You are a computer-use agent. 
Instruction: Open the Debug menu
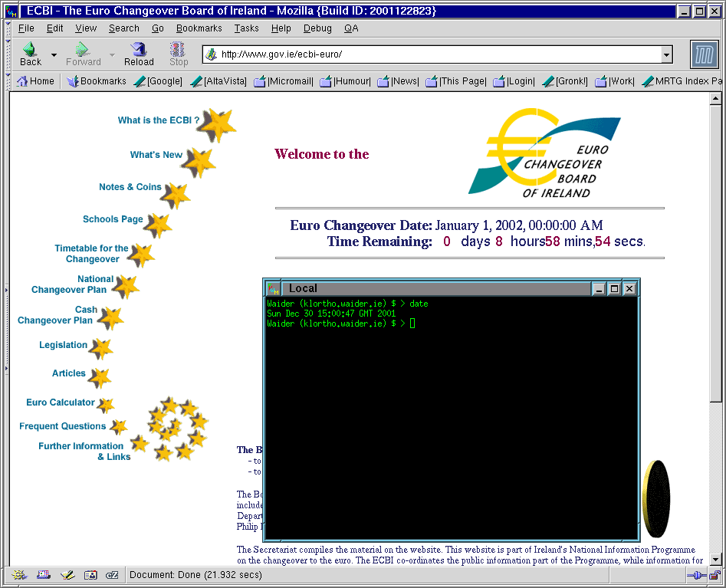pos(317,28)
